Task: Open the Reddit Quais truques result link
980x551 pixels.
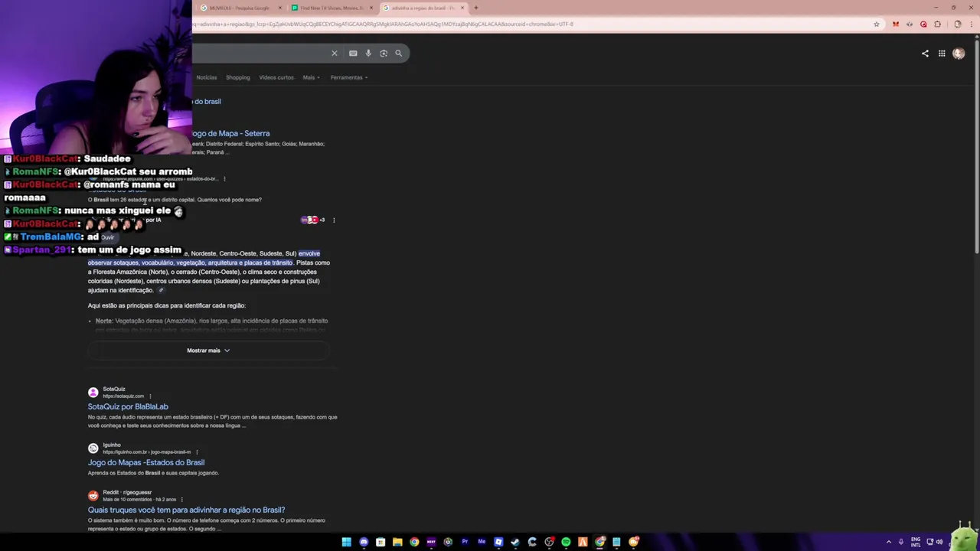Action: point(186,510)
